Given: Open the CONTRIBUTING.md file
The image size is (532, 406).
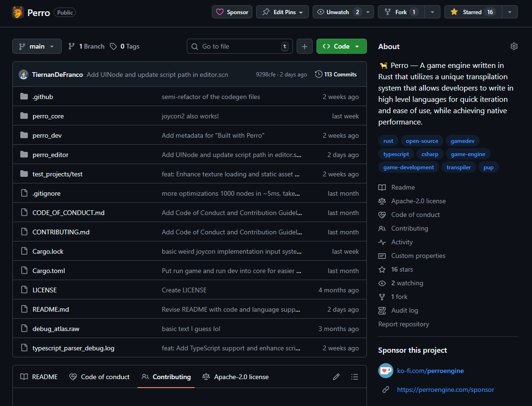Looking at the screenshot, I should [61, 232].
